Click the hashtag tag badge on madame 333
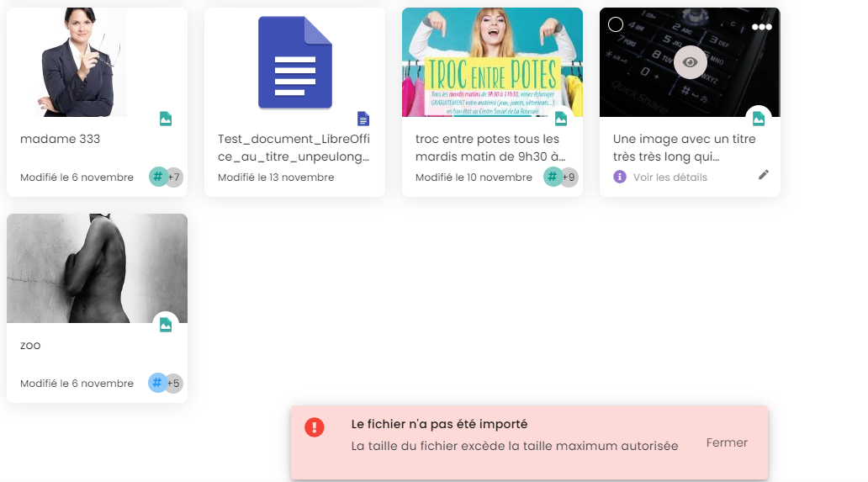This screenshot has height=482, width=868. (x=157, y=177)
